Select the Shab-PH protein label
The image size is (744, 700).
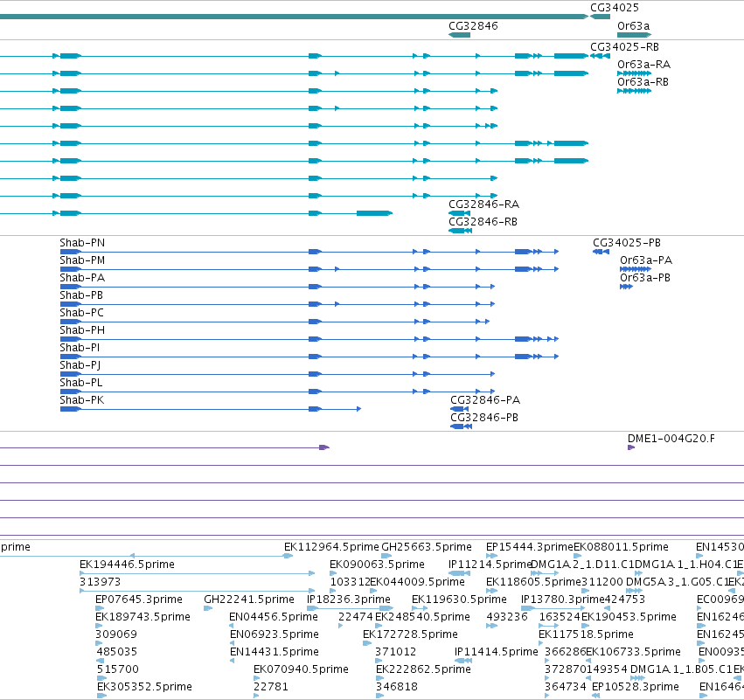pyautogui.click(x=82, y=330)
